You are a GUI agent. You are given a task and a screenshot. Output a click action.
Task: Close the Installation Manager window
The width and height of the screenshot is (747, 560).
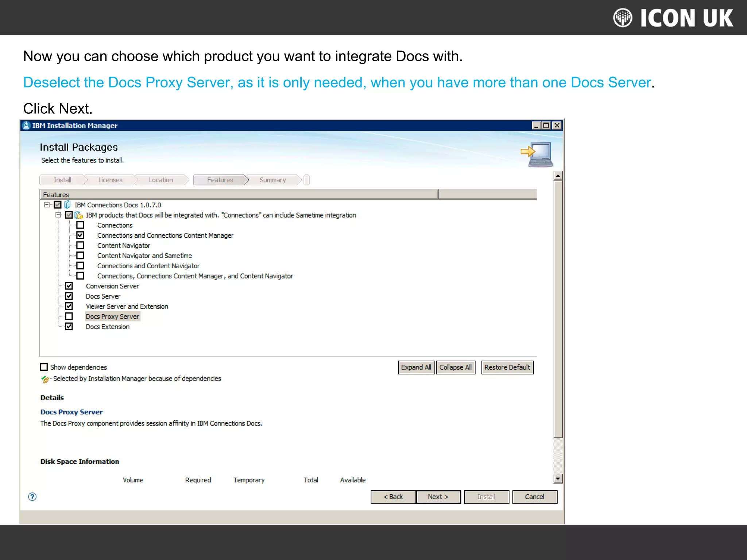(557, 125)
